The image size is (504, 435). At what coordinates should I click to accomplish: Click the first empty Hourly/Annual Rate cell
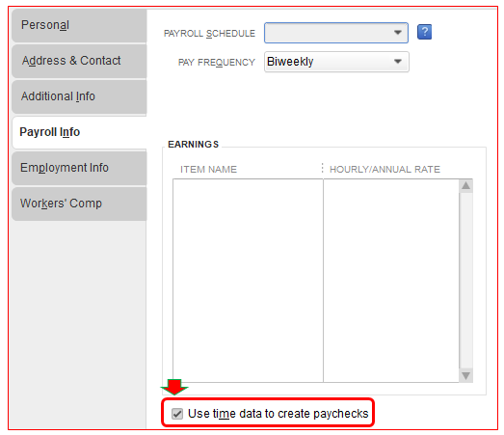pos(391,186)
